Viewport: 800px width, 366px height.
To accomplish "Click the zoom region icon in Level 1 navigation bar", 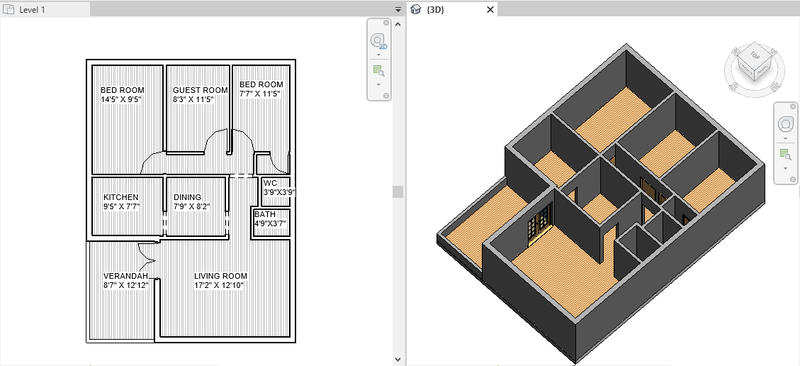I will tap(379, 70).
